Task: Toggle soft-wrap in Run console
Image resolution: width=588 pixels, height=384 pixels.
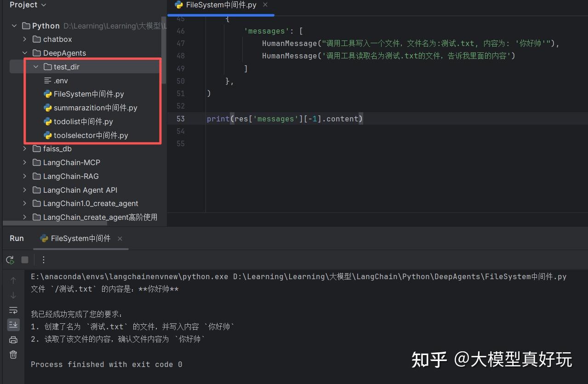Action: [13, 310]
